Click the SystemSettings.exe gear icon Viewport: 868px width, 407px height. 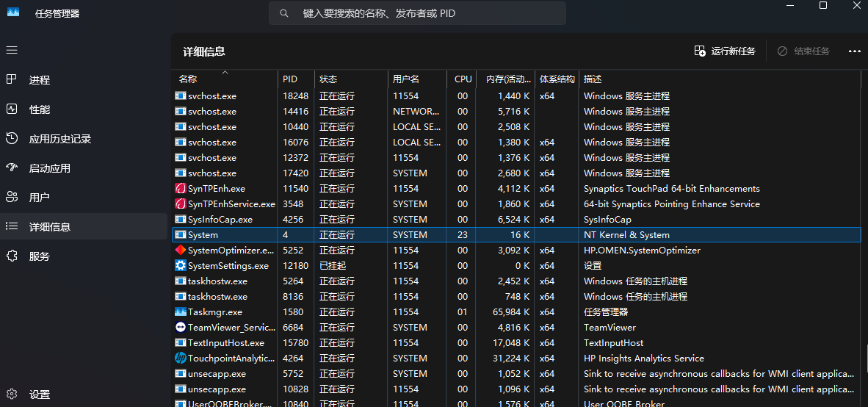180,266
